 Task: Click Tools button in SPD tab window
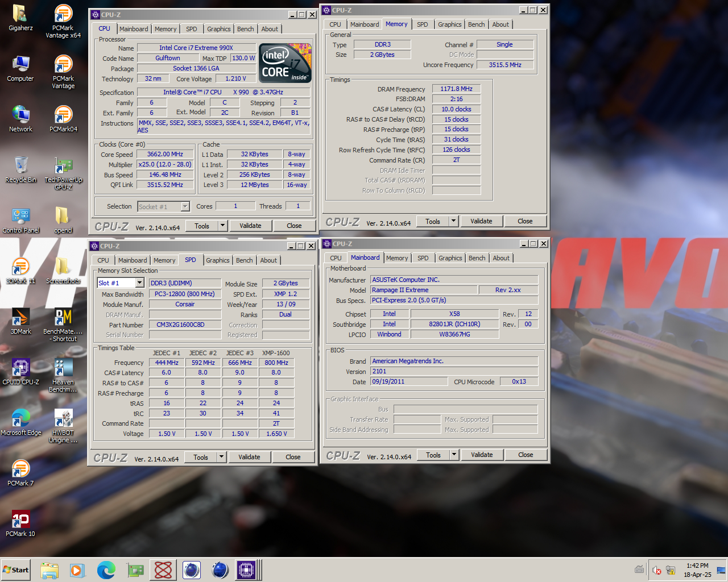[x=201, y=457]
